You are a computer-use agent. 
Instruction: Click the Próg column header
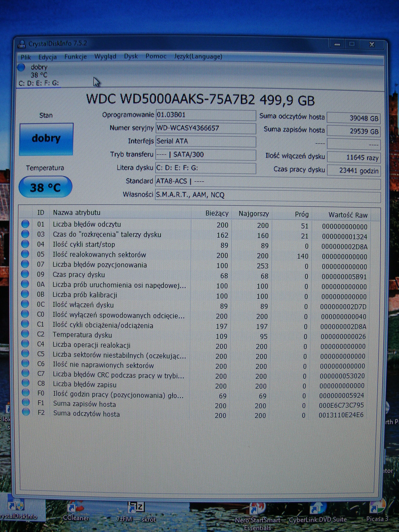pyautogui.click(x=302, y=214)
